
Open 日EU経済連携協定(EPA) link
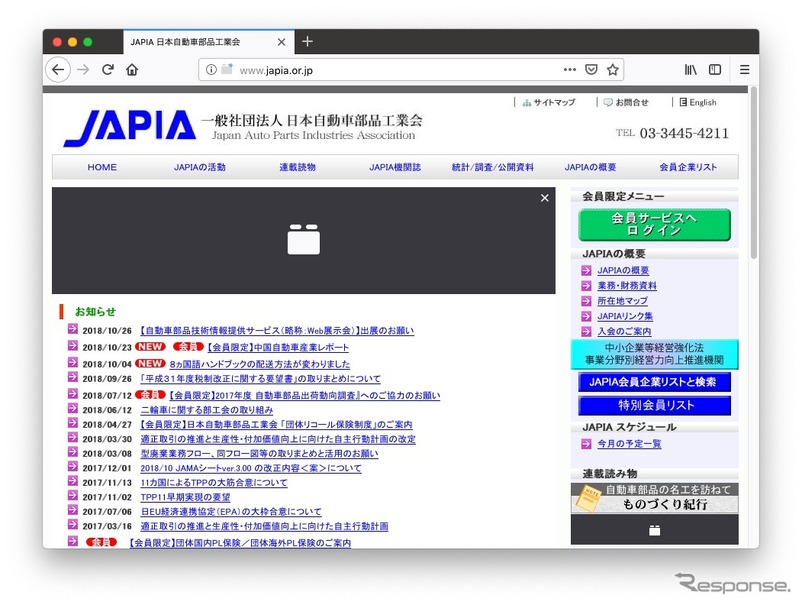(x=231, y=512)
